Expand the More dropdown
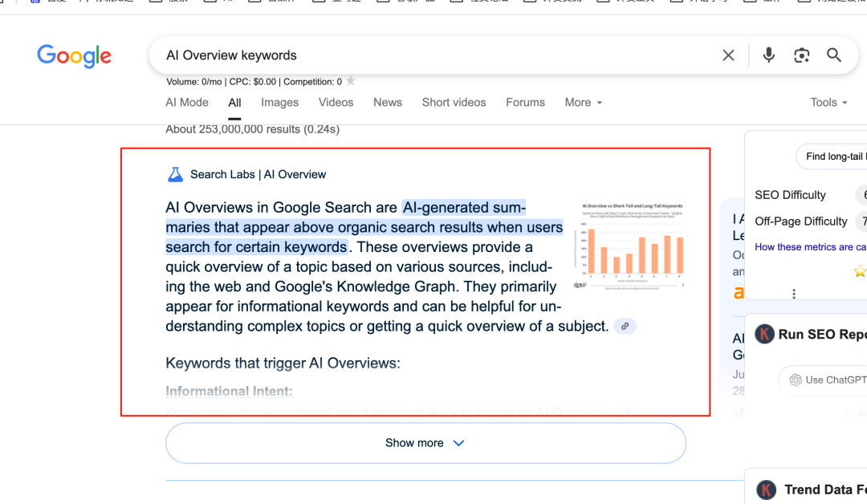This screenshot has height=504, width=867. [x=584, y=102]
